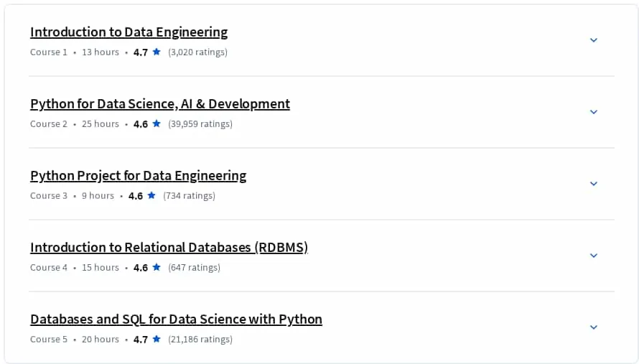Click the (21,186 ratings) text
The image size is (639, 364).
tap(200, 339)
